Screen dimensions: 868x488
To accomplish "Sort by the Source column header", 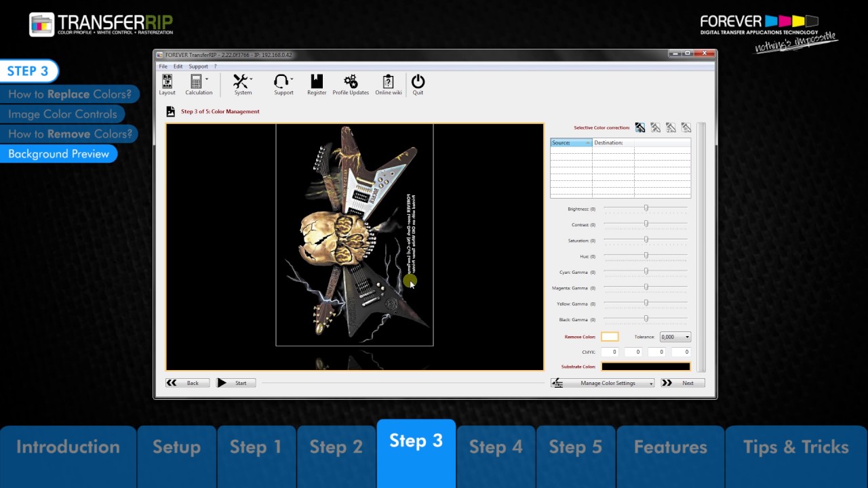I will click(571, 143).
